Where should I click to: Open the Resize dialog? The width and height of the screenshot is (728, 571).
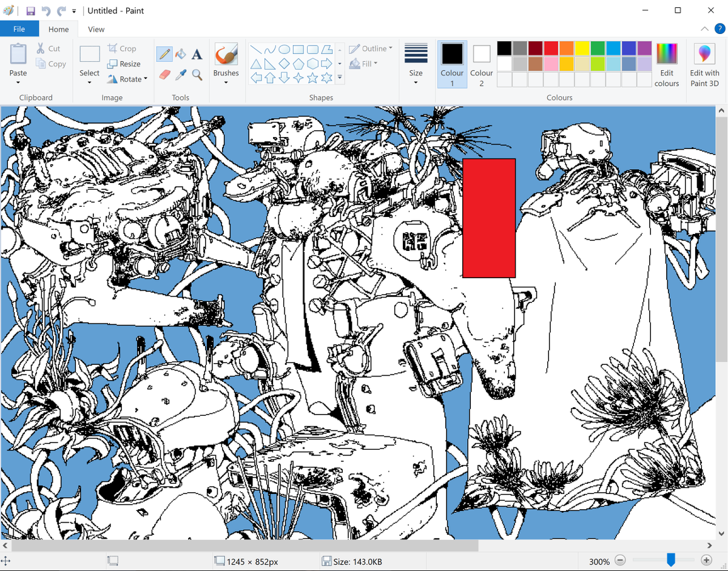[124, 64]
